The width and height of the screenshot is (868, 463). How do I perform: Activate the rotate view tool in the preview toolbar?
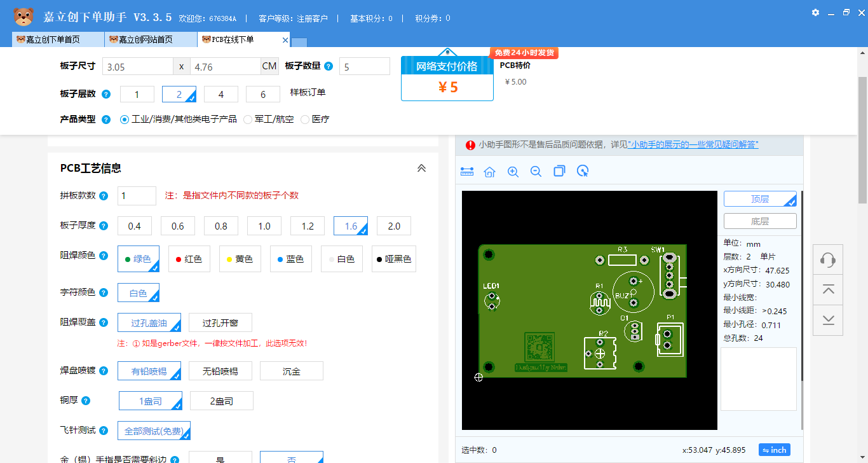point(583,171)
